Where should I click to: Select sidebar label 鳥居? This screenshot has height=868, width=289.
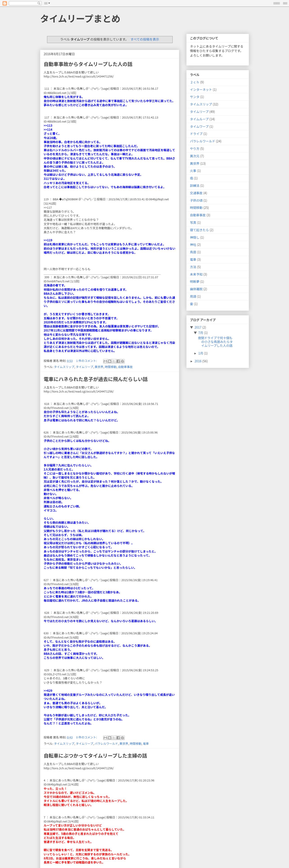[x=193, y=252]
